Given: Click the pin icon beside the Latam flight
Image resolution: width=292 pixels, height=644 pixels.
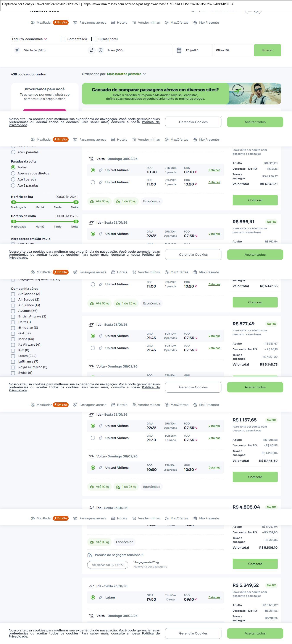Looking at the screenshot, I should pyautogui.click(x=100, y=597).
